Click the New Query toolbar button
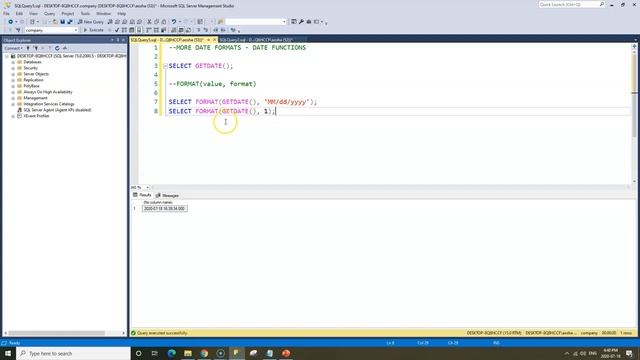Screen dimensions: 640x360 [x=91, y=22]
